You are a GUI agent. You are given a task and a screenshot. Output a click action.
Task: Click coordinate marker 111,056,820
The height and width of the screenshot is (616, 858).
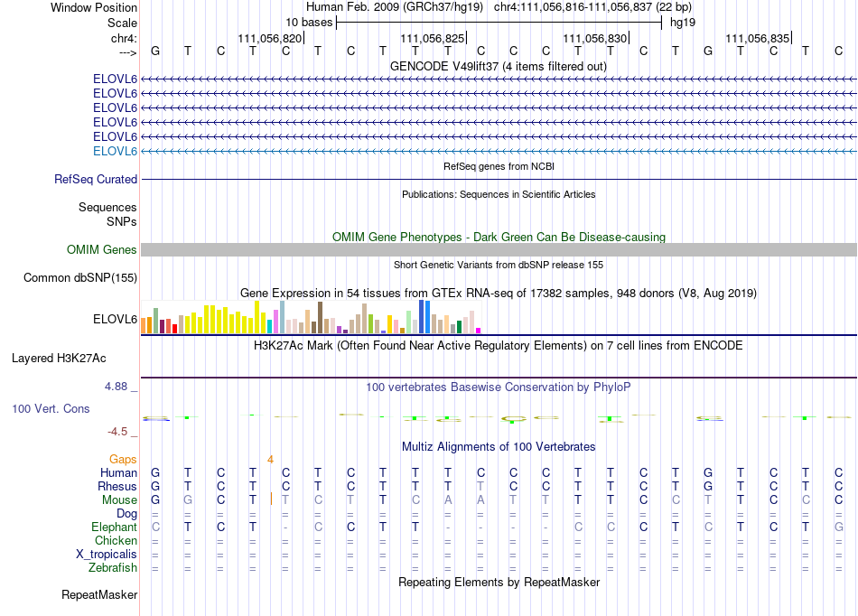pyautogui.click(x=270, y=38)
